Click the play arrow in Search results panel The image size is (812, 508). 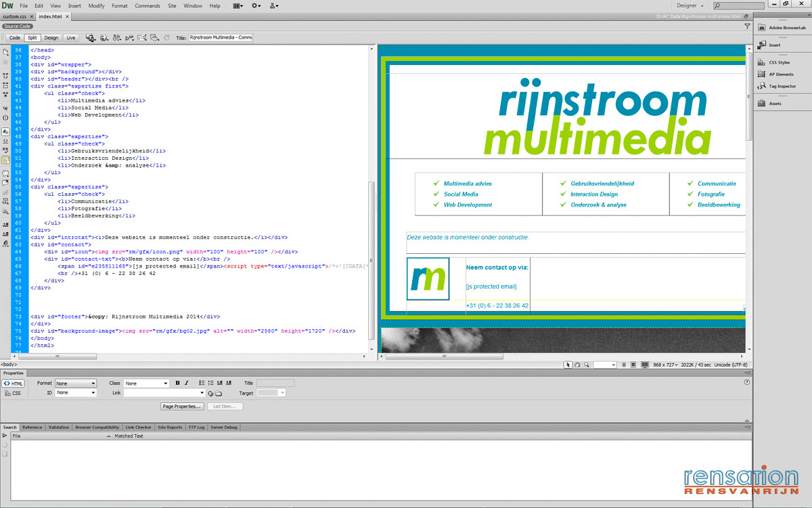(5, 436)
